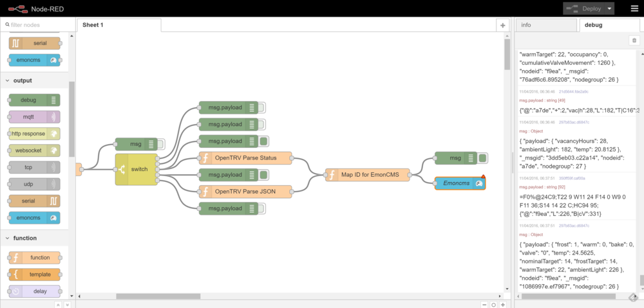Toggle the sidebar with bottom-right corner icon

point(633,296)
